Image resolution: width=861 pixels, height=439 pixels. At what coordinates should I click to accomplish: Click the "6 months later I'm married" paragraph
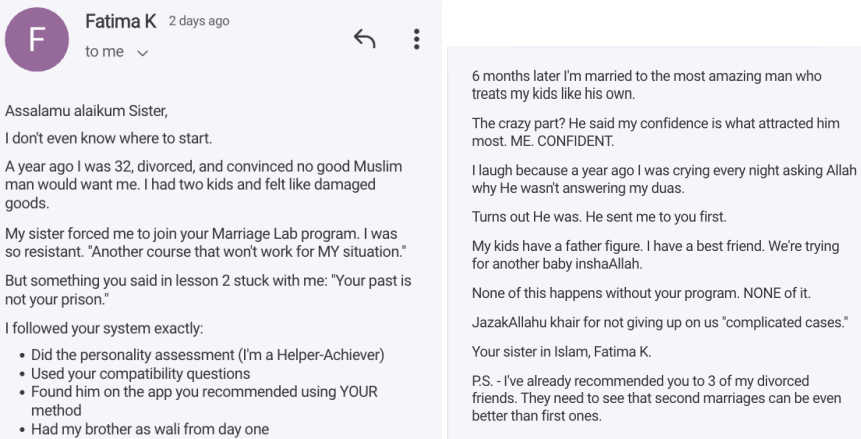[x=645, y=85]
